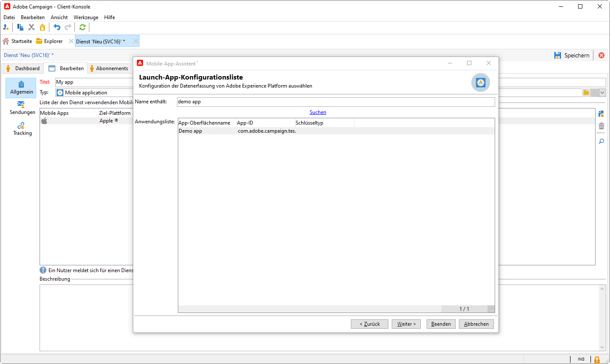Switch to the Abonnements tab

pyautogui.click(x=108, y=68)
